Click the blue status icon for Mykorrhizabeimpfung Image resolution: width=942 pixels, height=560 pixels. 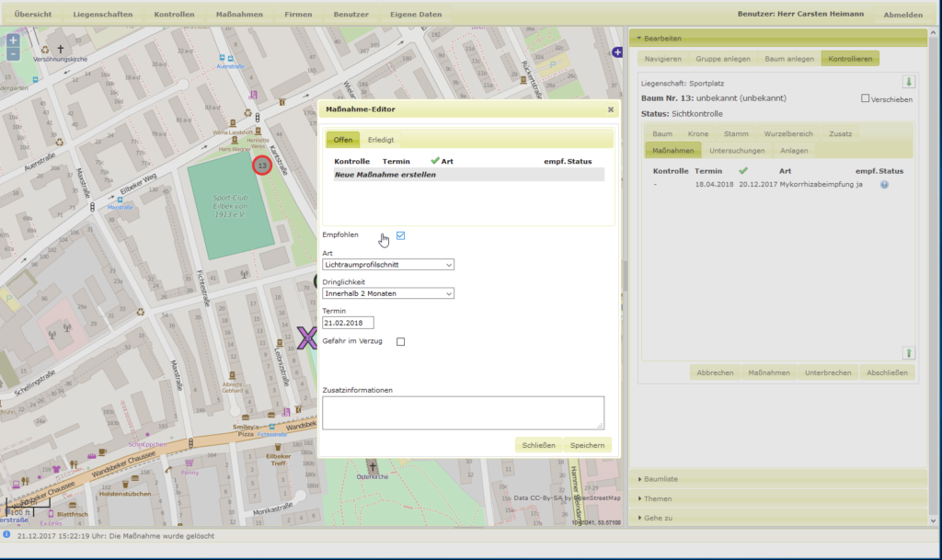(x=884, y=185)
